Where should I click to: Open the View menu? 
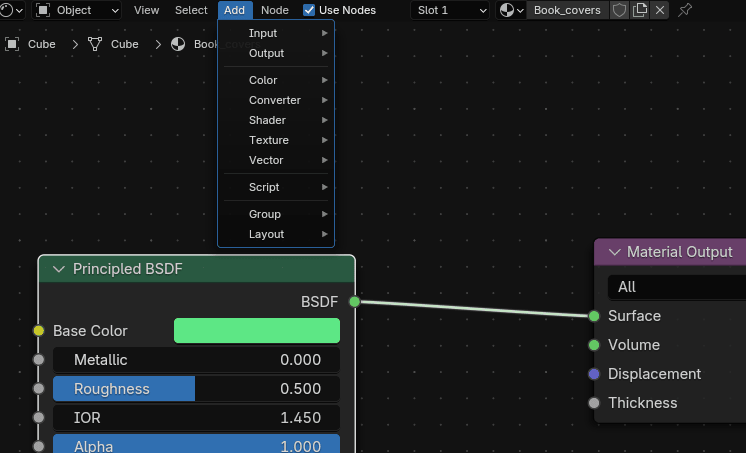click(x=146, y=10)
